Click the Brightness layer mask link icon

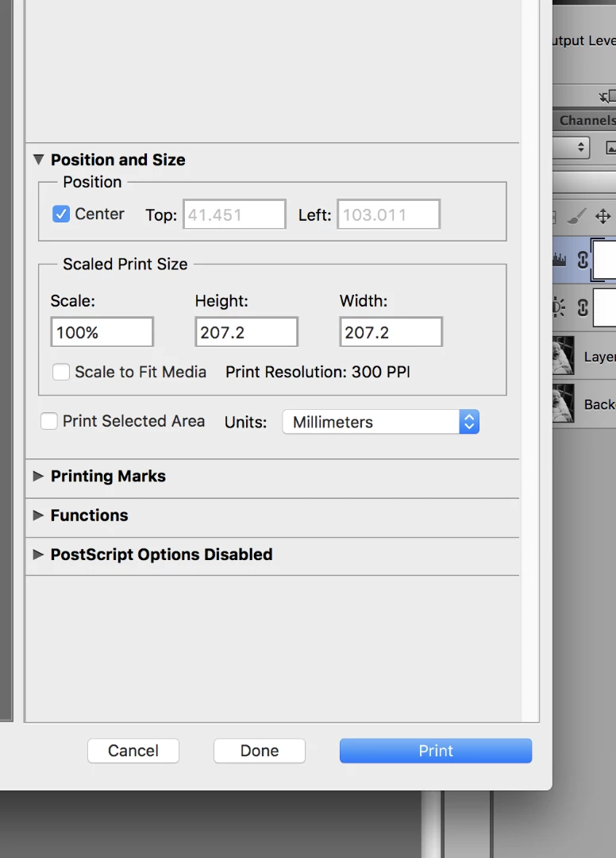click(583, 308)
